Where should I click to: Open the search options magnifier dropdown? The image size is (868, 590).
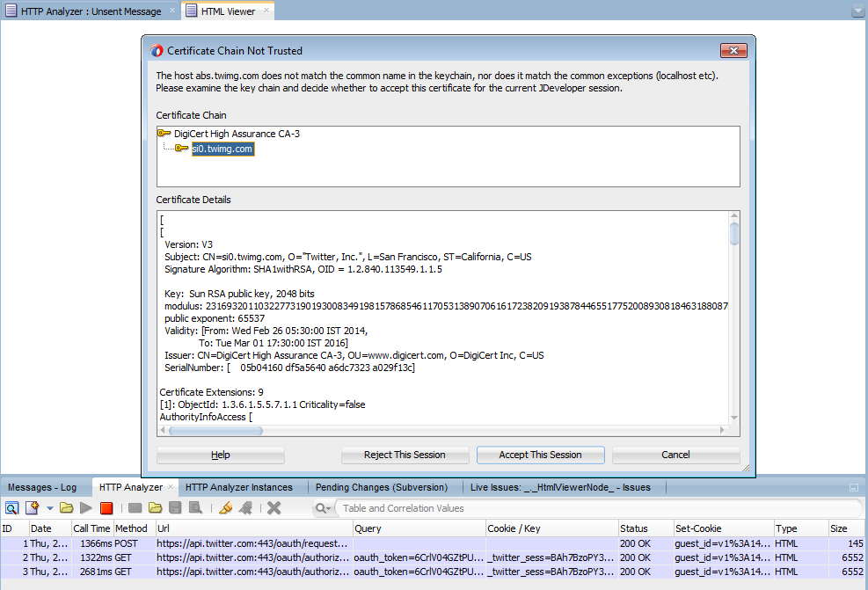tap(323, 508)
